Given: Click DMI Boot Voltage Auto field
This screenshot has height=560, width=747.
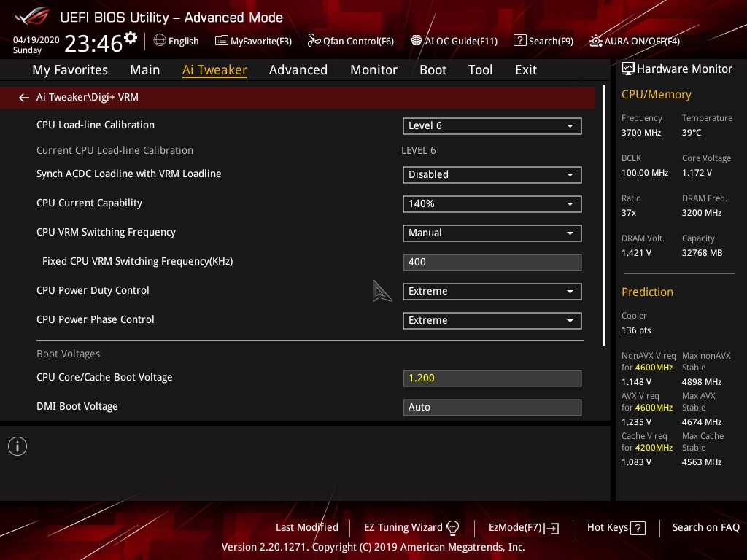Looking at the screenshot, I should click(492, 407).
